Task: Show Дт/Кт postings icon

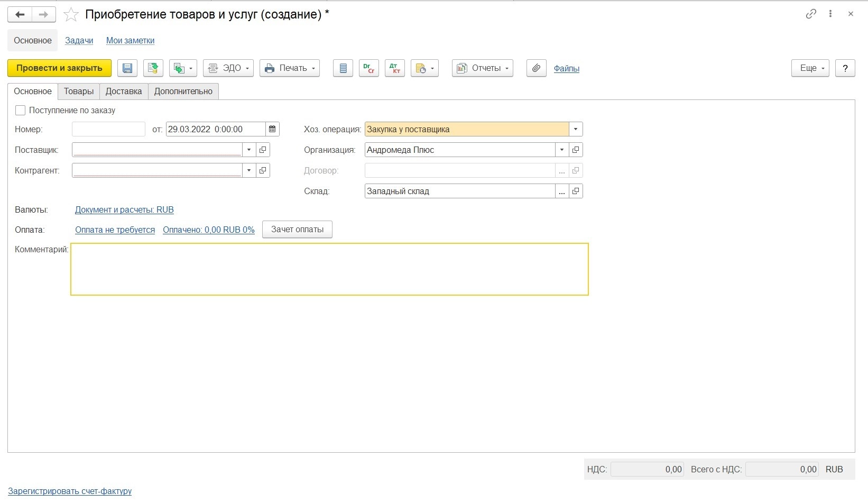Action: (395, 68)
